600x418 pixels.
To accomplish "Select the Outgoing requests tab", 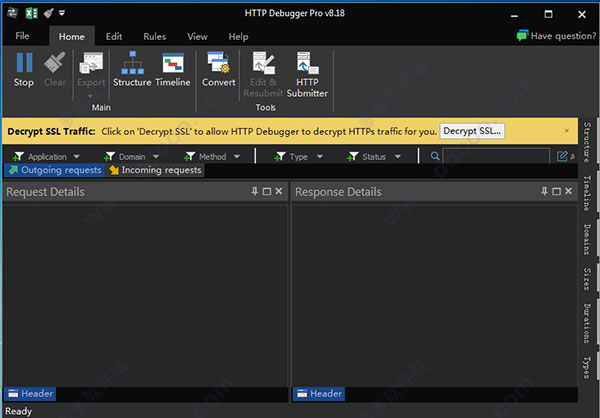I will (54, 170).
